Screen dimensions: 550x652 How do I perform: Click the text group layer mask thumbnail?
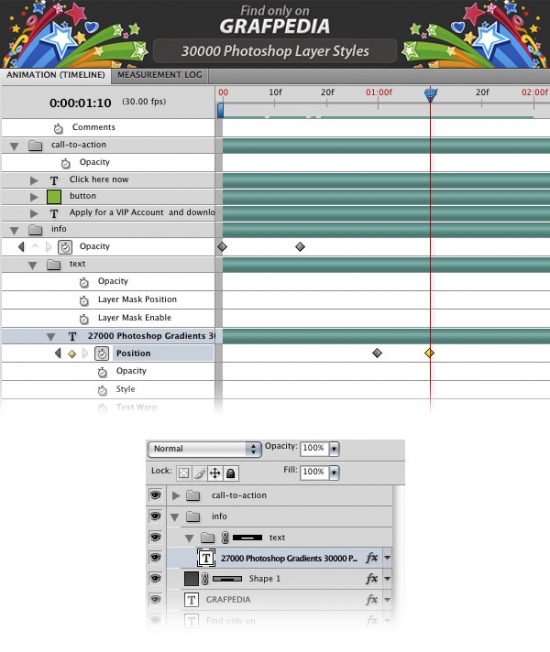[247, 538]
